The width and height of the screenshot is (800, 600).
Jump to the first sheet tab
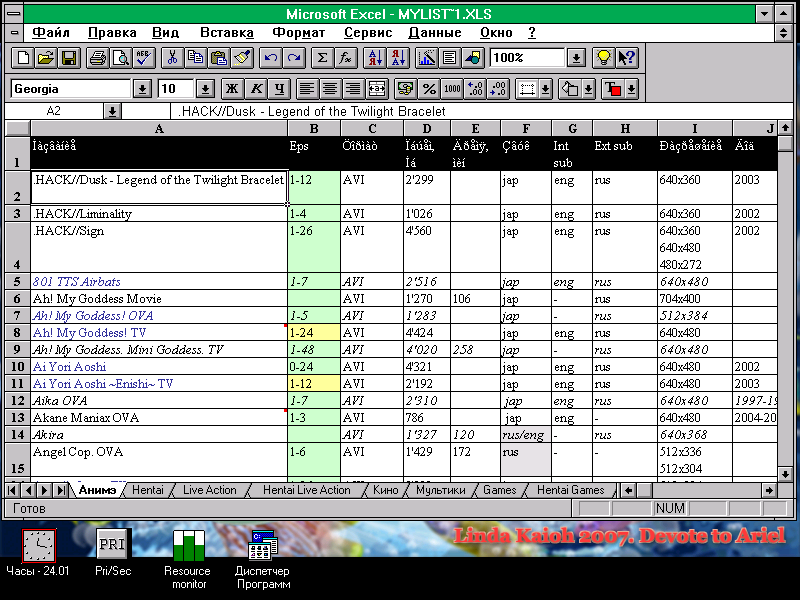click(x=12, y=490)
